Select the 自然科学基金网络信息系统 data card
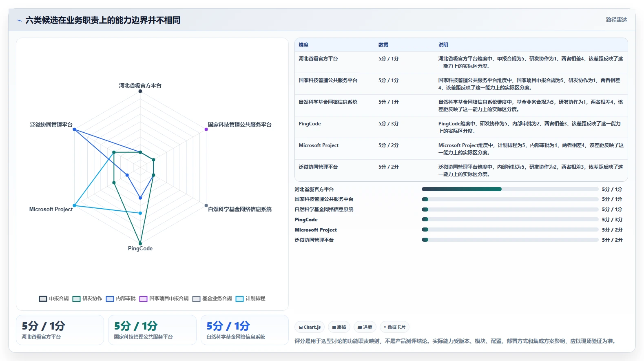The image size is (644, 361). pyautogui.click(x=245, y=330)
